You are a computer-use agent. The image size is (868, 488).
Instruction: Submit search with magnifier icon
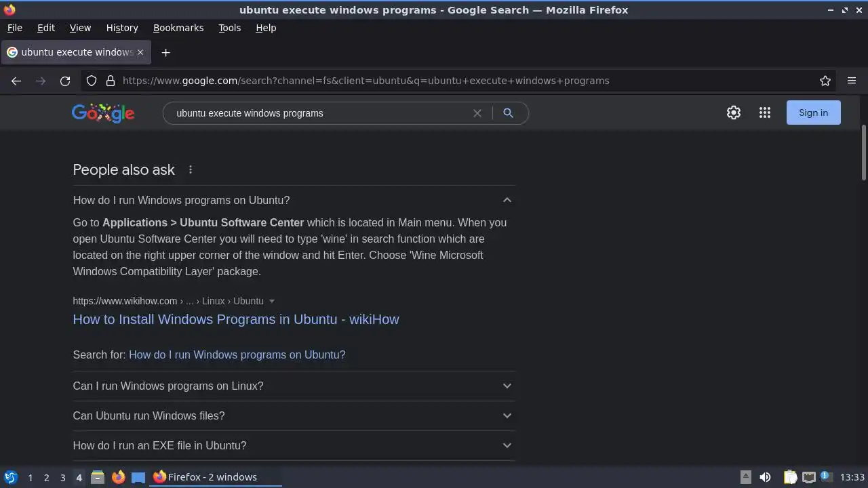(508, 113)
